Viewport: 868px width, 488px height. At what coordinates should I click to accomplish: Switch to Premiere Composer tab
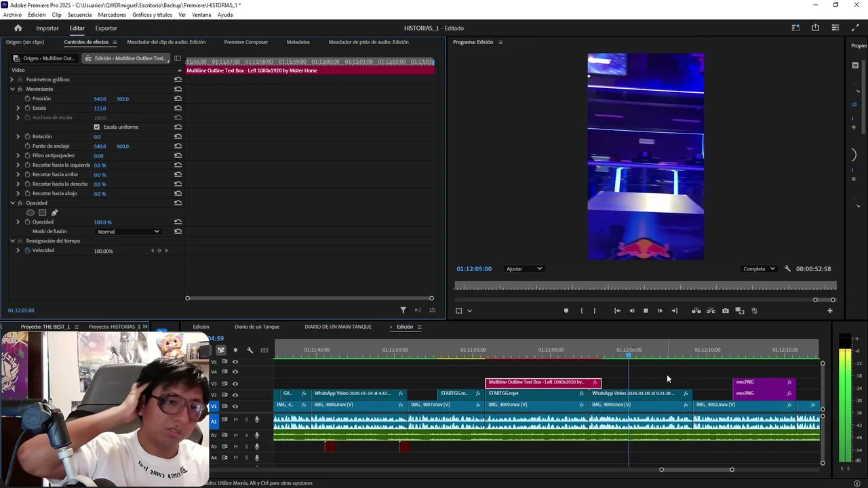(246, 42)
